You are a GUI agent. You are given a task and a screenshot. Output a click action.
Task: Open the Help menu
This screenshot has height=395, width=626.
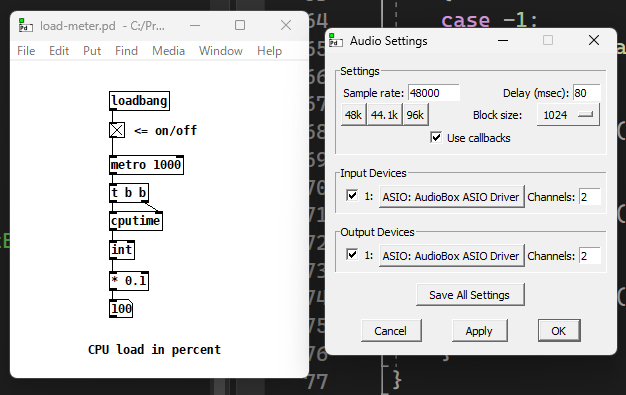tap(269, 51)
